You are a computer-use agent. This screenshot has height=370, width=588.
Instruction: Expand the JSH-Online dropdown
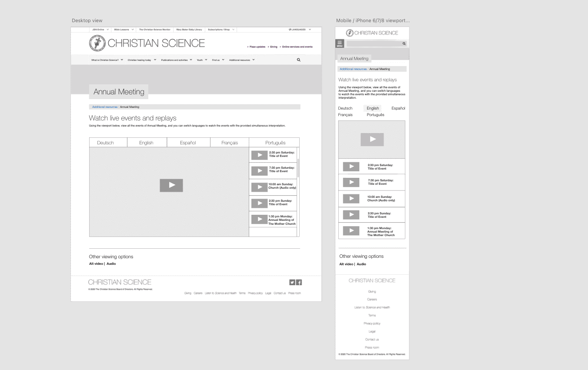click(100, 30)
